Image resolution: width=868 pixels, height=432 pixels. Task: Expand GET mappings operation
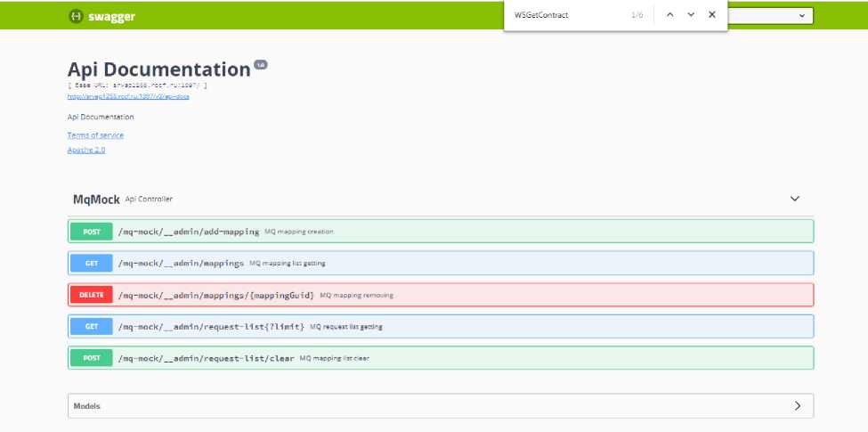point(441,263)
